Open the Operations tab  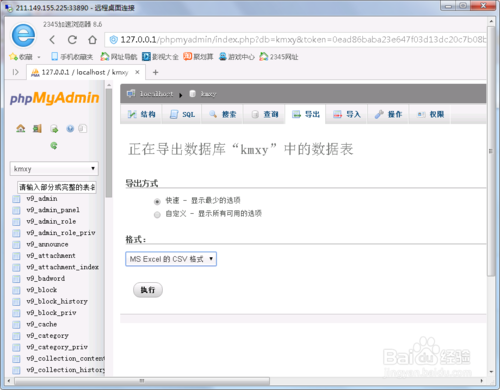click(x=388, y=114)
